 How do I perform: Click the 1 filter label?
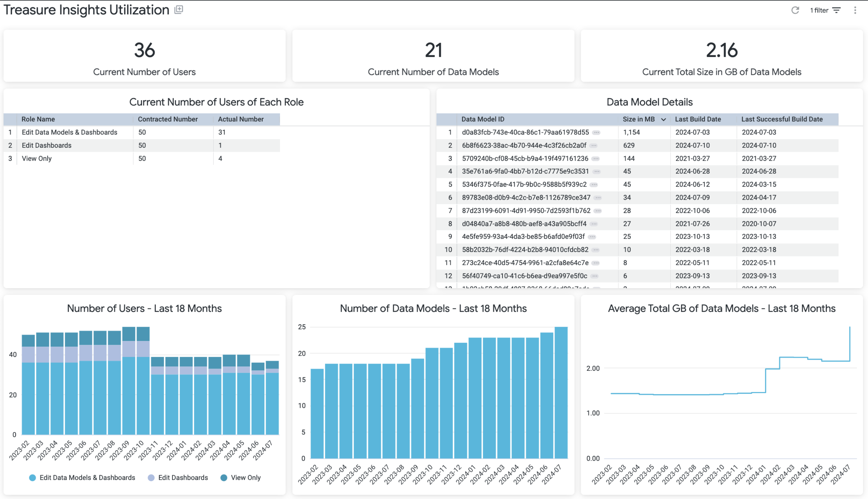(819, 10)
